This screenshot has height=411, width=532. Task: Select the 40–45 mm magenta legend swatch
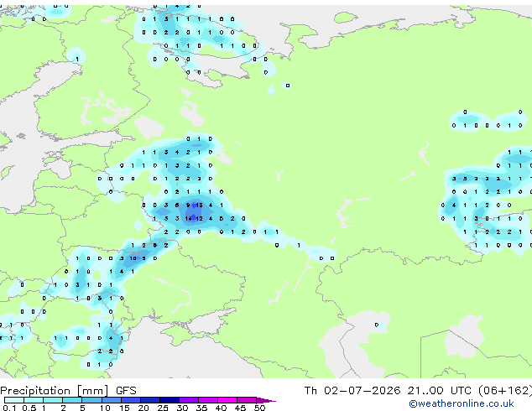click(227, 400)
